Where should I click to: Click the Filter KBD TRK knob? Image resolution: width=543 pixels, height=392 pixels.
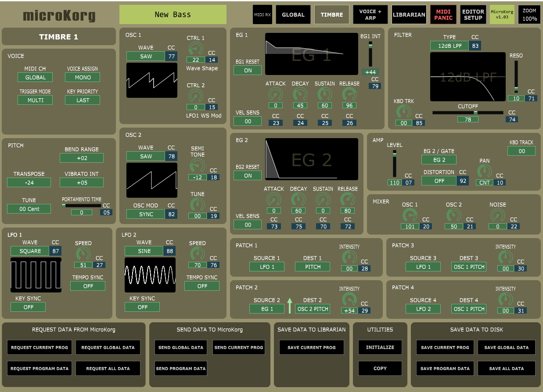[x=403, y=111]
